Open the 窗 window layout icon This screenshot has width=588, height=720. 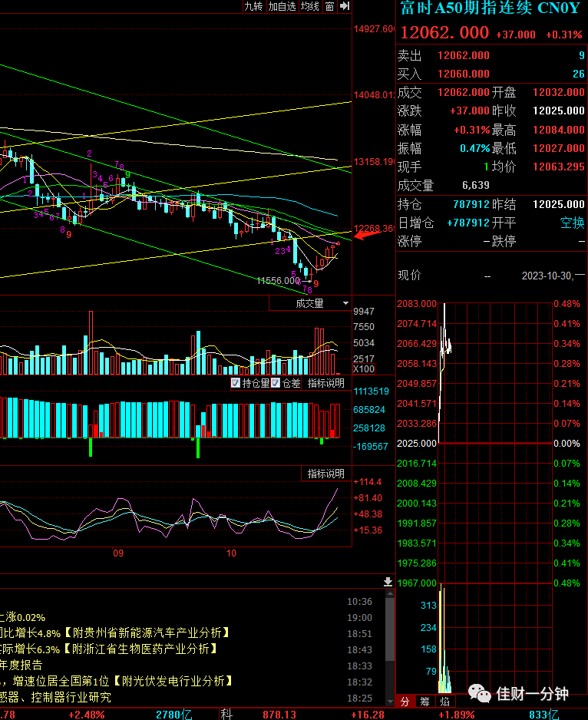[329, 6]
